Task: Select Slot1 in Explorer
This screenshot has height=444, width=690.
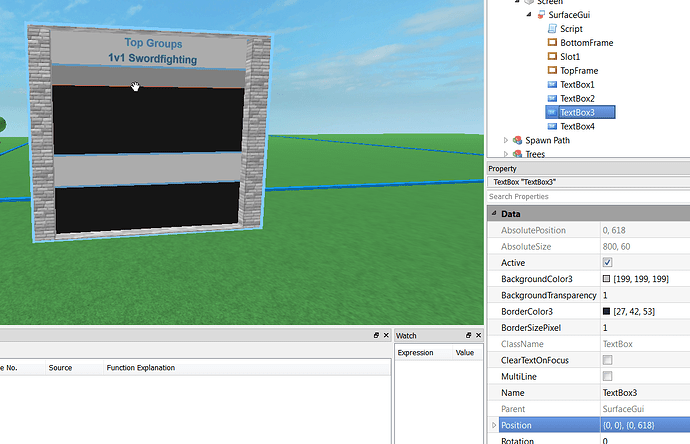Action: click(x=570, y=57)
